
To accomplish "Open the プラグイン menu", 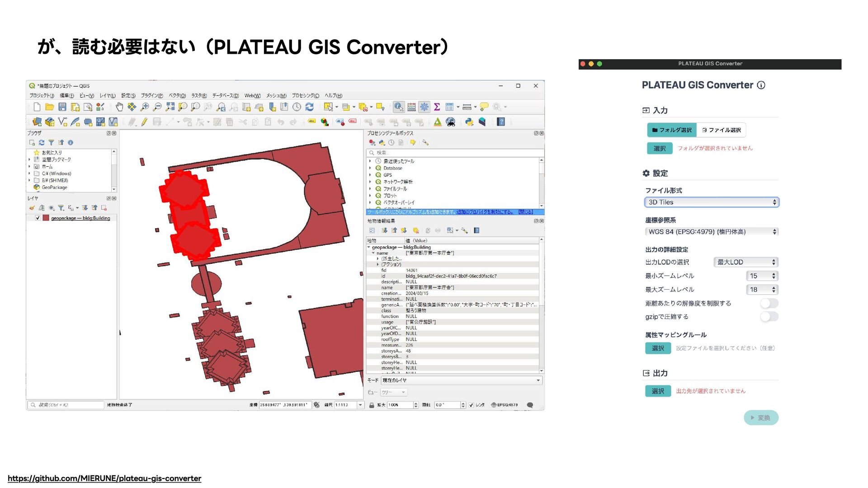I will coord(152,96).
